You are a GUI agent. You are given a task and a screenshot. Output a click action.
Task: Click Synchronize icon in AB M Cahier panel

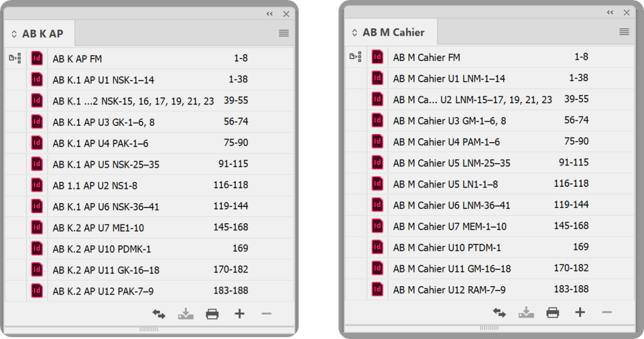tap(499, 313)
